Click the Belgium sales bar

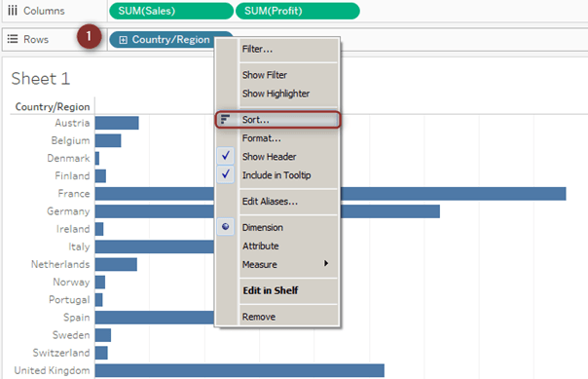click(x=108, y=140)
